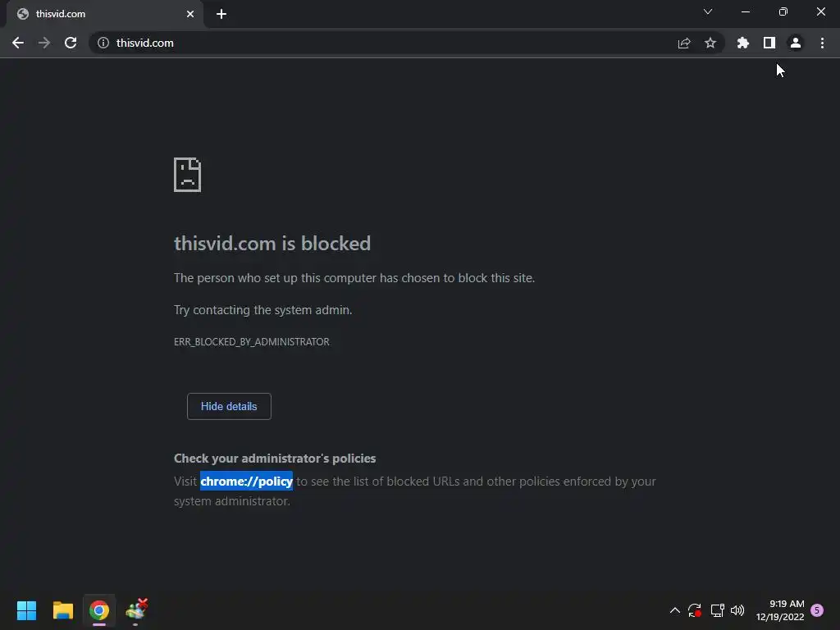Open the chrome://policy link
840x630 pixels.
(x=246, y=481)
